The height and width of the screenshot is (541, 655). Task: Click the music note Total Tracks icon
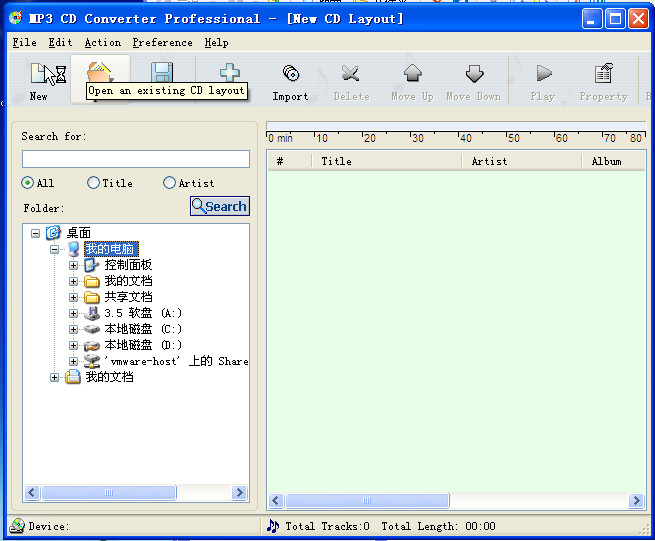pos(273,526)
